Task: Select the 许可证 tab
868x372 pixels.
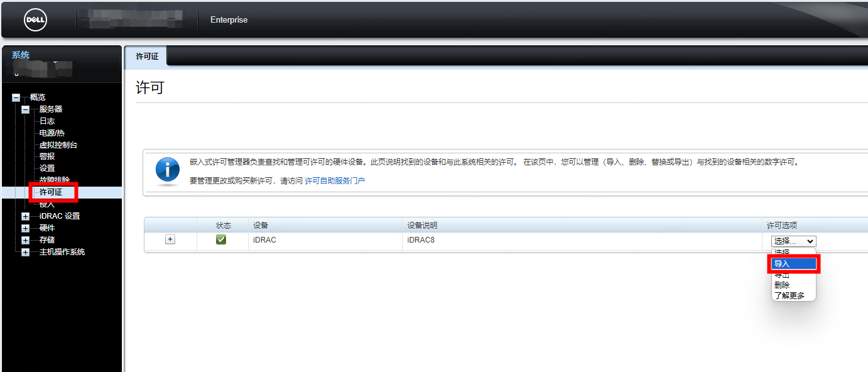Action: tap(147, 57)
